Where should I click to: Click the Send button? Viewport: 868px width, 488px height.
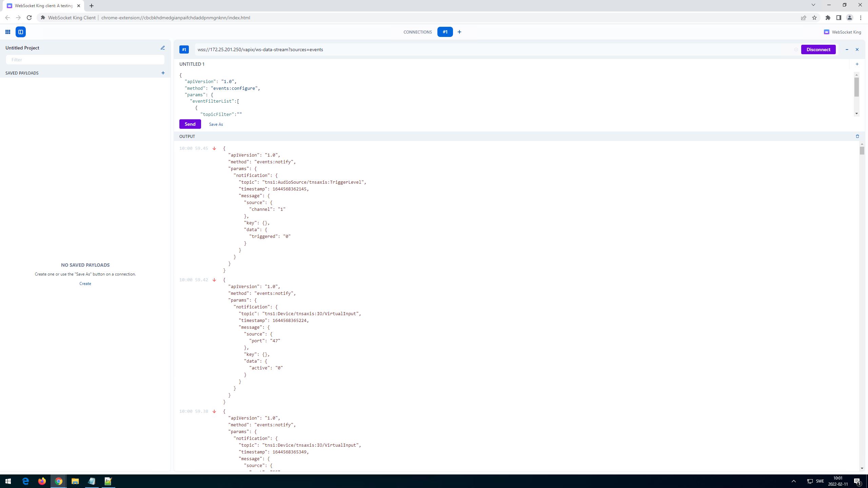pyautogui.click(x=190, y=124)
